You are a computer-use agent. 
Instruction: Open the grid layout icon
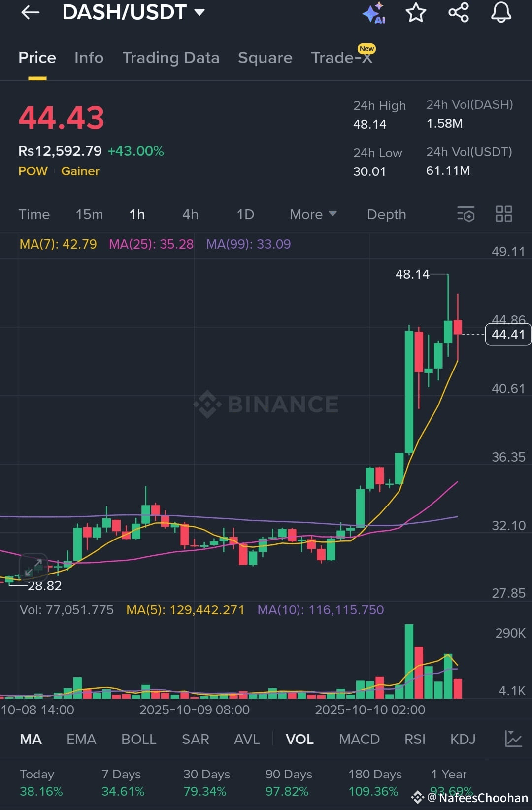tap(504, 214)
